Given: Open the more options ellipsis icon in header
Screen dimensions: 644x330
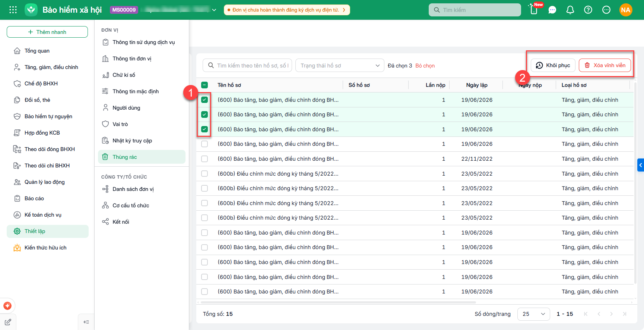Looking at the screenshot, I should [606, 10].
